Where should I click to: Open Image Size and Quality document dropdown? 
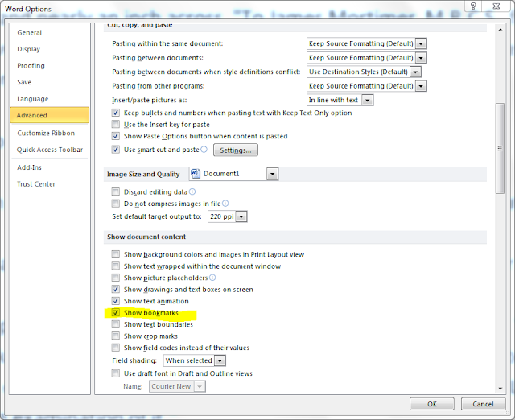pos(272,174)
